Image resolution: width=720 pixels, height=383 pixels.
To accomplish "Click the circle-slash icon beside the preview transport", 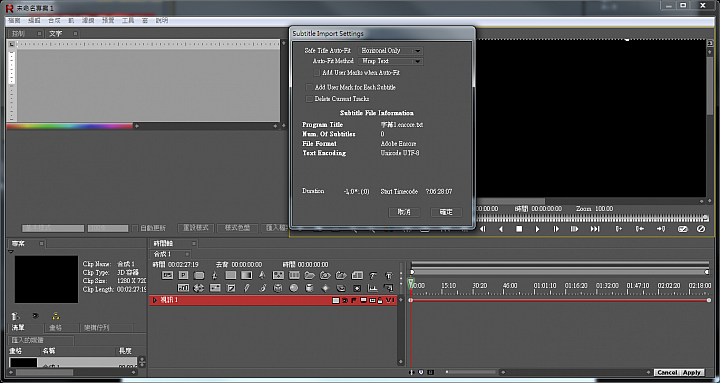I will point(701,229).
